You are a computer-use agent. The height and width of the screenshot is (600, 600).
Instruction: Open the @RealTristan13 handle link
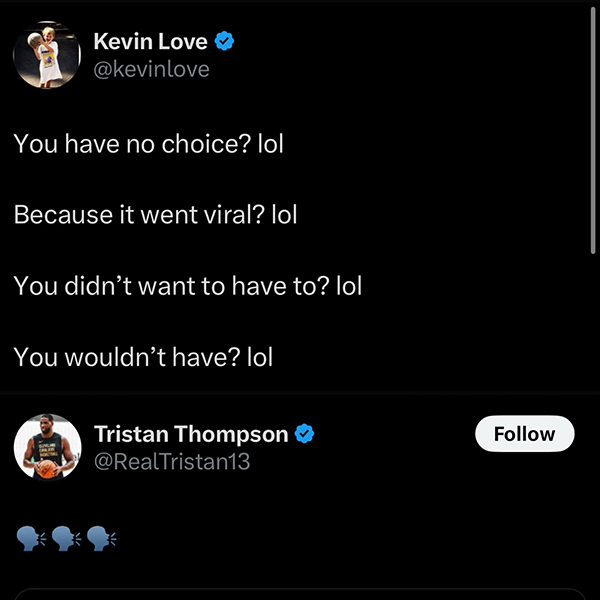pyautogui.click(x=171, y=461)
